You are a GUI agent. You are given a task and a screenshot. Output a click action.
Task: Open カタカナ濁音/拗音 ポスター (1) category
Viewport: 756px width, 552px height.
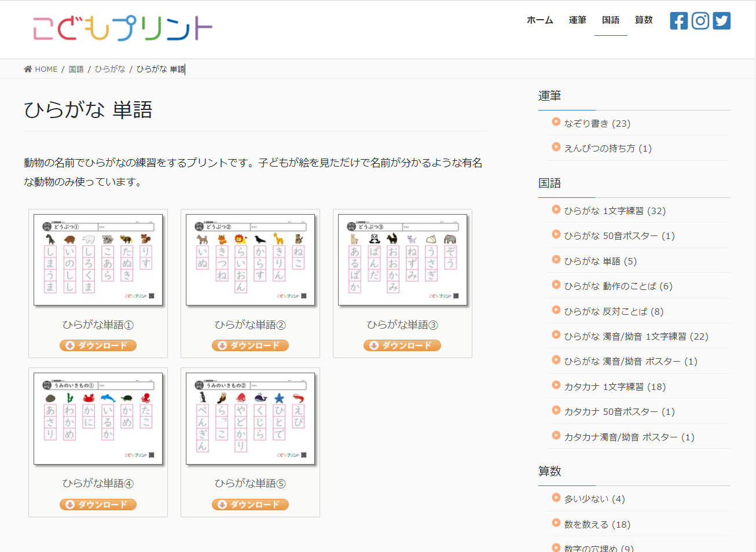click(x=629, y=437)
